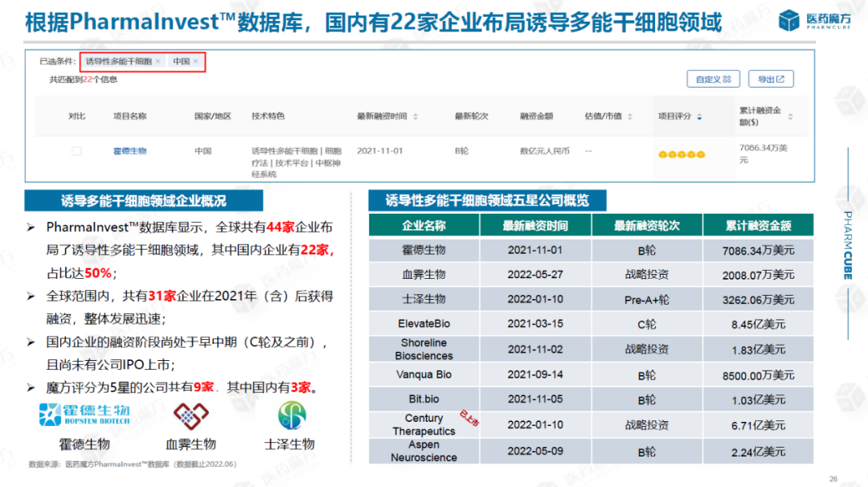Click the 霍德生物 Hopstem Biotech logo
The width and height of the screenshot is (868, 487).
pos(84,415)
